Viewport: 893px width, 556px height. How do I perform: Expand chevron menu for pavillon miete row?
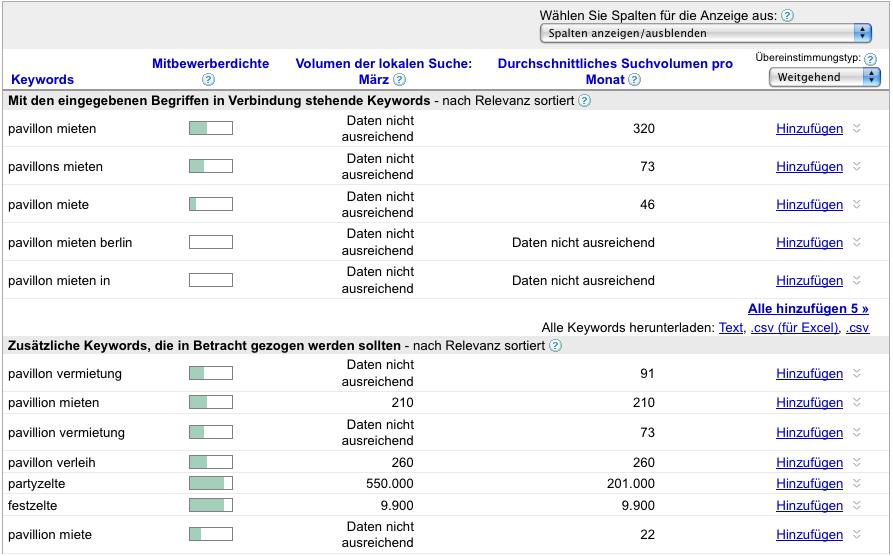857,205
